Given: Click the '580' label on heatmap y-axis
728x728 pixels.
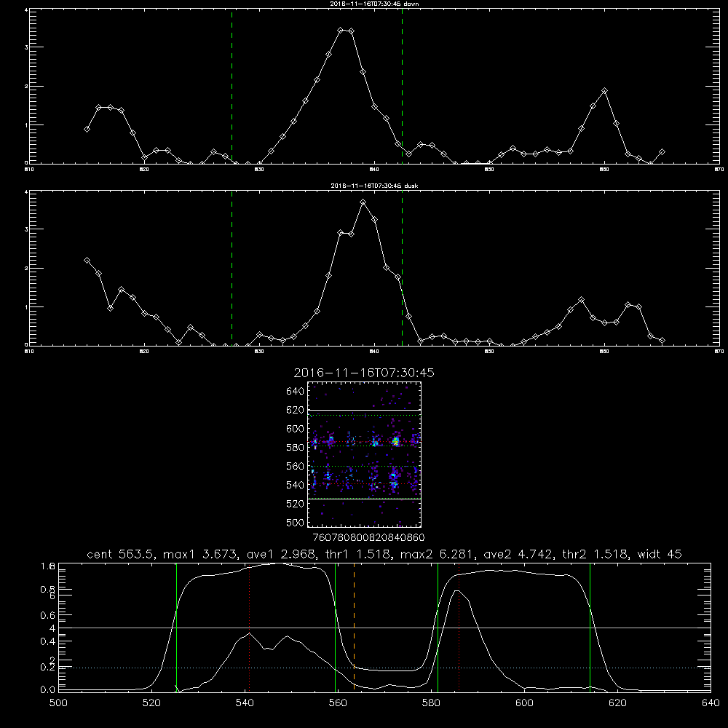Looking at the screenshot, I should 296,448.
